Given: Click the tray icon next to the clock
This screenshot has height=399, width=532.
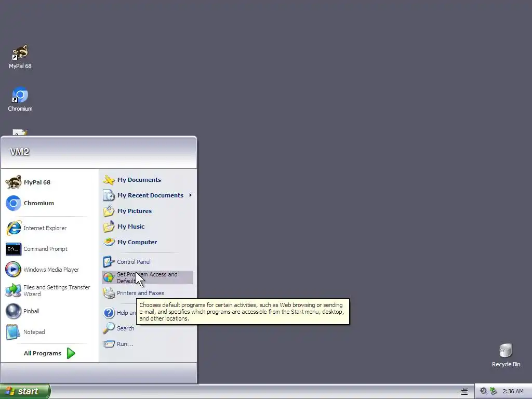Looking at the screenshot, I should pyautogui.click(x=494, y=391).
